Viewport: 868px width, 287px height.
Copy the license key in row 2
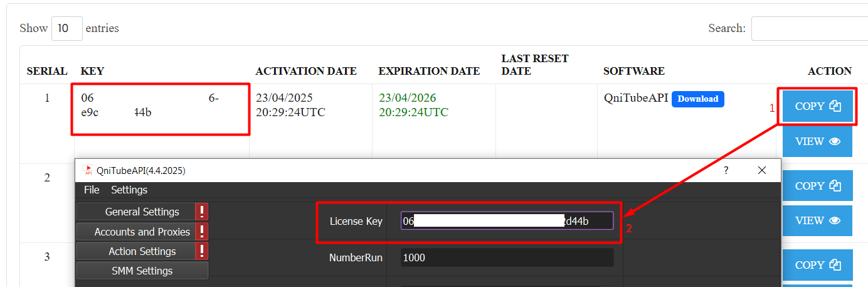coord(817,186)
